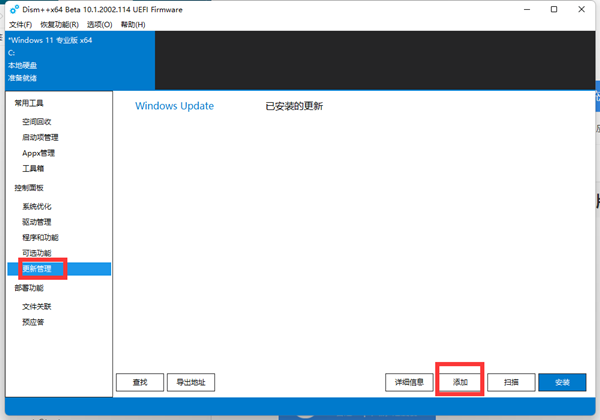Select 更新管理 in the sidebar

pos(59,269)
